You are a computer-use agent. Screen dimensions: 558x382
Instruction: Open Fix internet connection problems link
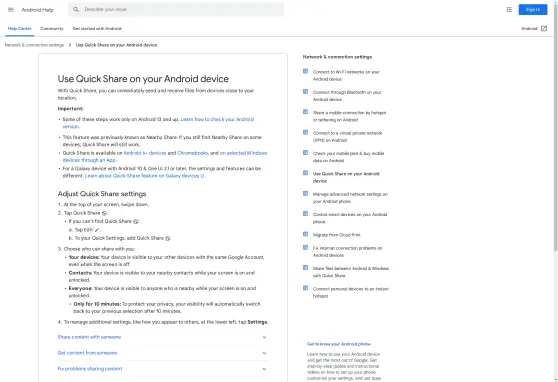point(348,252)
